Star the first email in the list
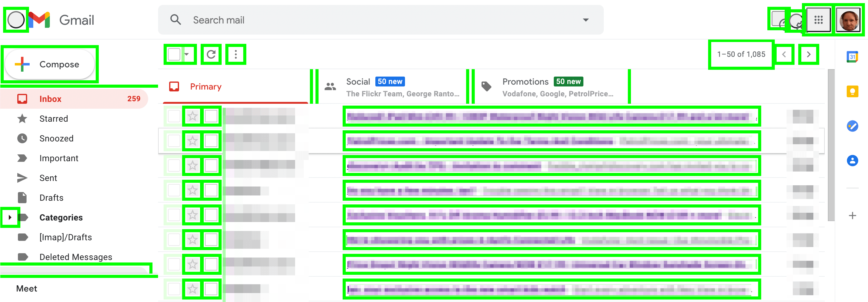The image size is (868, 302). coord(192,116)
